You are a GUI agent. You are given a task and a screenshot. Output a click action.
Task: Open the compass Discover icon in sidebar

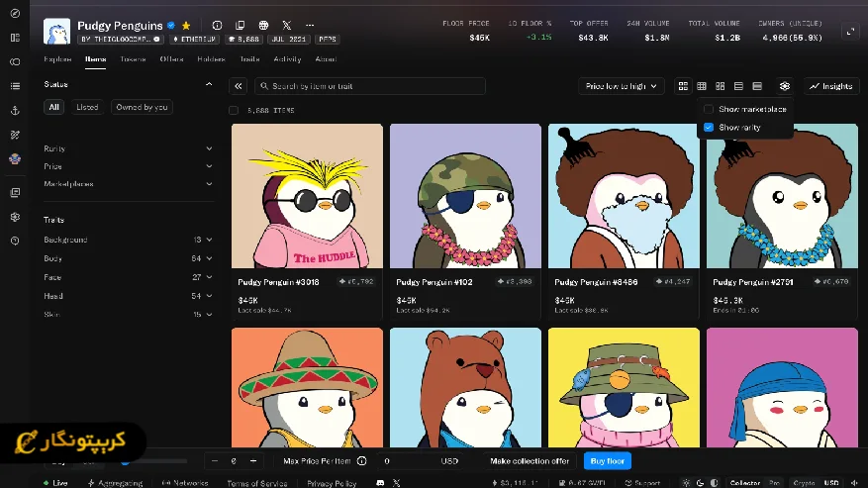click(15, 13)
